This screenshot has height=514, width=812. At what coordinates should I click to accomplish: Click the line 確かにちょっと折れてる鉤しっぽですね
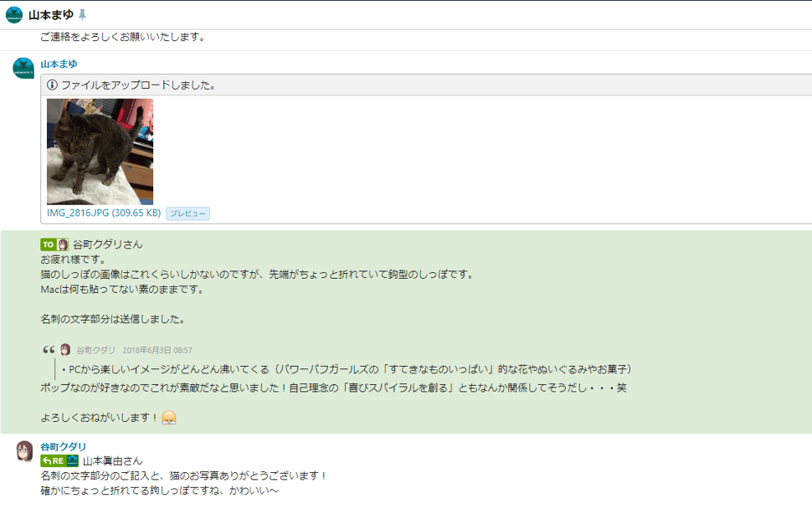tap(160, 491)
